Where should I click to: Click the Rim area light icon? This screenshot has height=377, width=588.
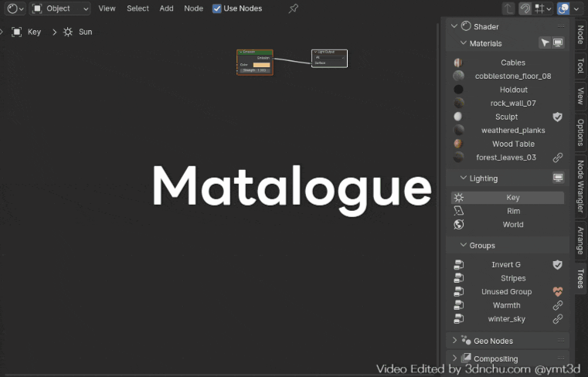459,211
